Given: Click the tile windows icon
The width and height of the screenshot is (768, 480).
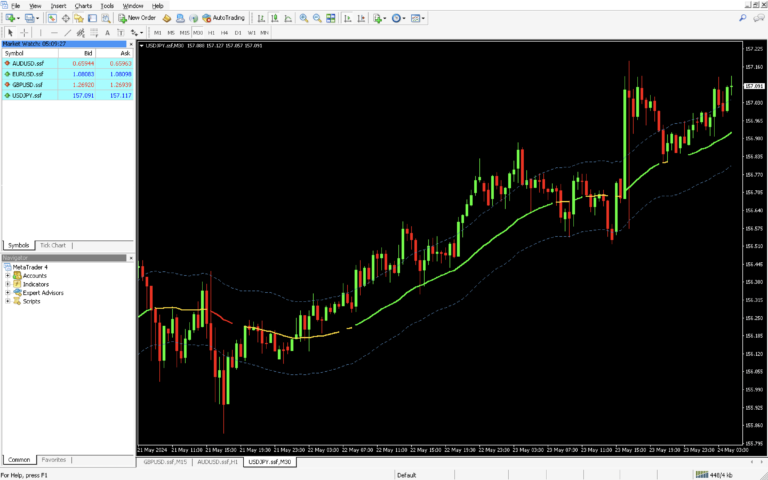Looking at the screenshot, I should pyautogui.click(x=331, y=18).
